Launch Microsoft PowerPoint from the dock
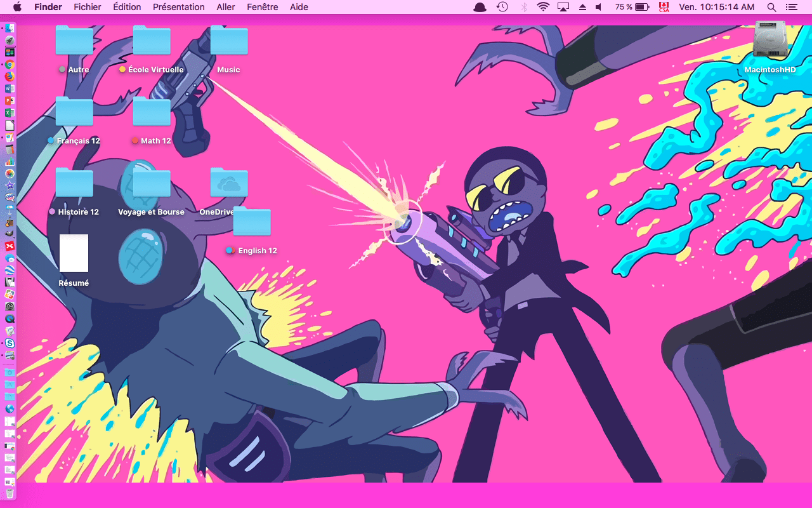This screenshot has height=508, width=812. tap(10, 101)
